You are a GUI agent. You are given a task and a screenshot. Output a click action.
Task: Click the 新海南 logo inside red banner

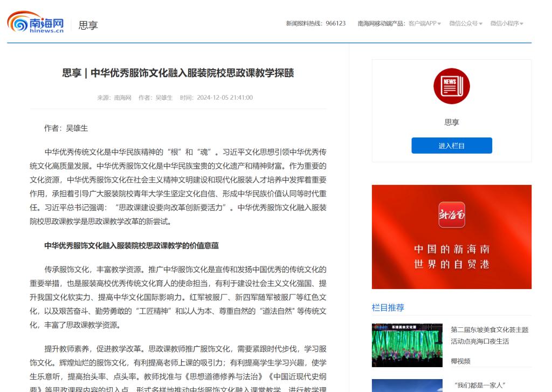(x=451, y=215)
